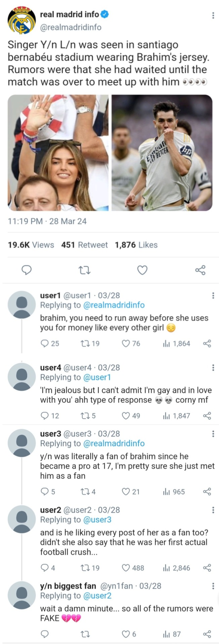Open the woman in stadium photo

tap(58, 153)
